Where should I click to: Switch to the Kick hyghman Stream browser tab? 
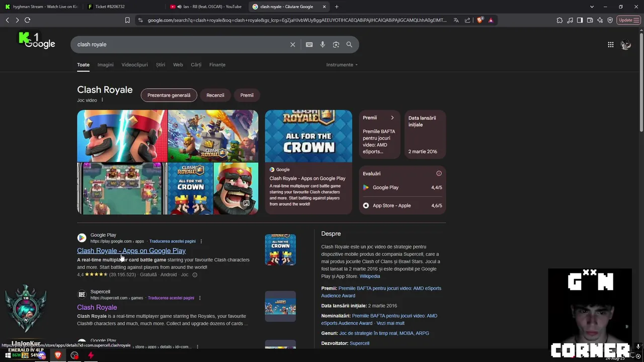[41, 7]
